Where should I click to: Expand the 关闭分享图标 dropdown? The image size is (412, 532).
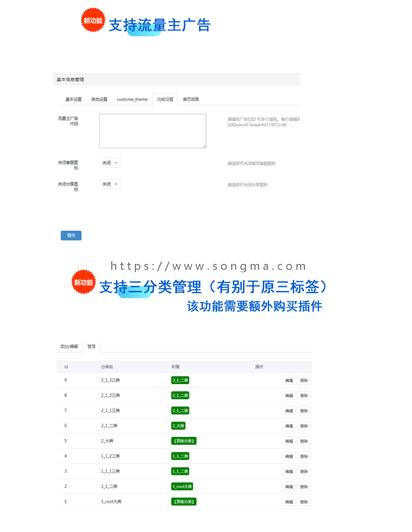pos(110,184)
